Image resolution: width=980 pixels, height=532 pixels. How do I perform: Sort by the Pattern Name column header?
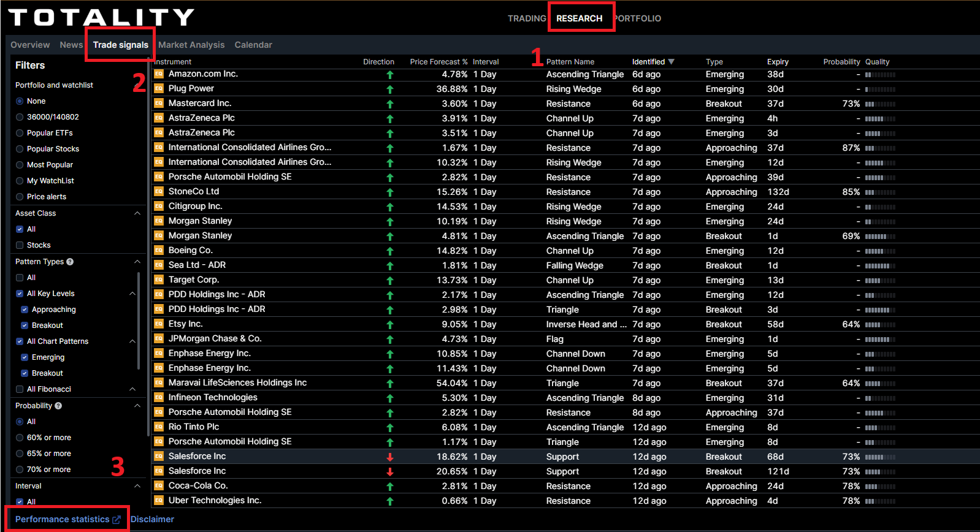pyautogui.click(x=570, y=62)
